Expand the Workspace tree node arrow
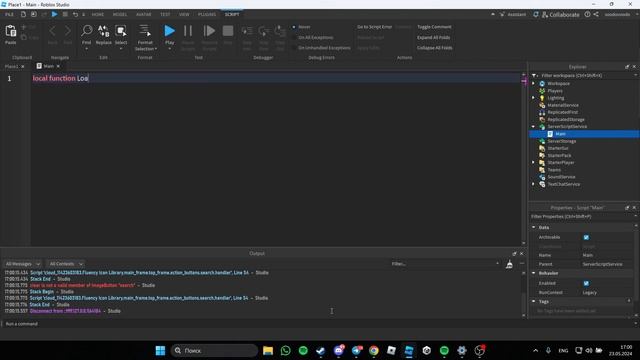Screen dimensions: 640x360 point(533,83)
